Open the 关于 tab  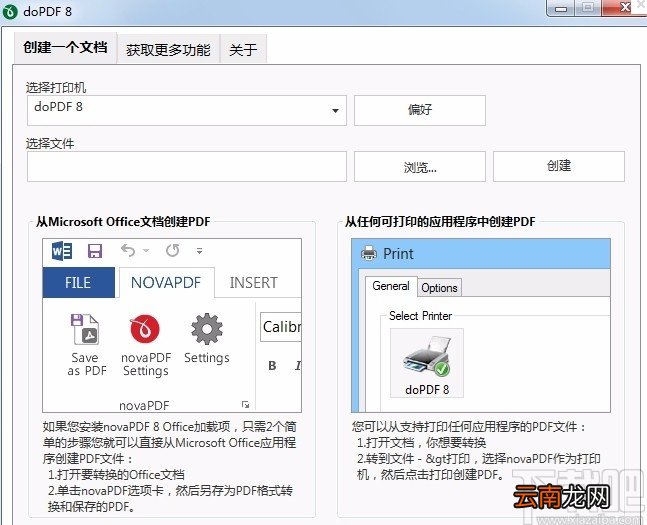coord(243,50)
